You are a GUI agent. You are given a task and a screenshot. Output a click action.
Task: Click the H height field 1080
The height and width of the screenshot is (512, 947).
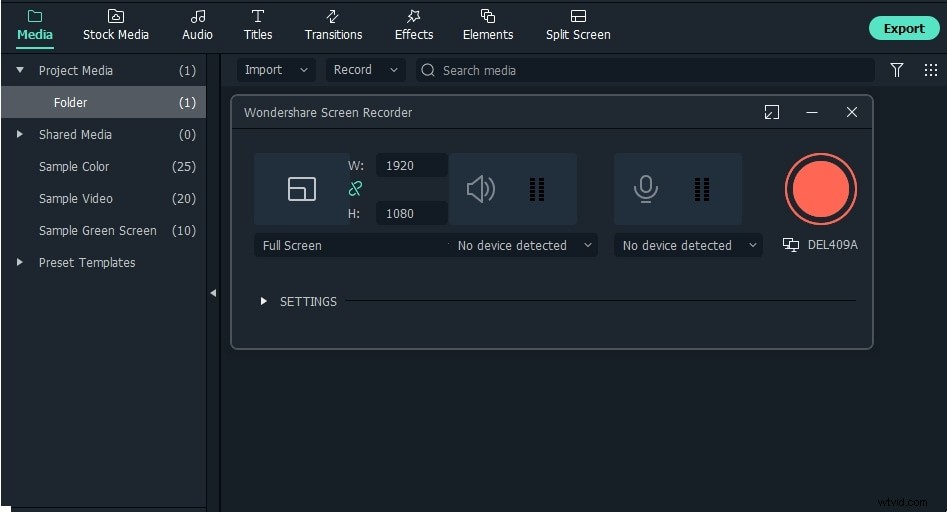click(x=411, y=213)
